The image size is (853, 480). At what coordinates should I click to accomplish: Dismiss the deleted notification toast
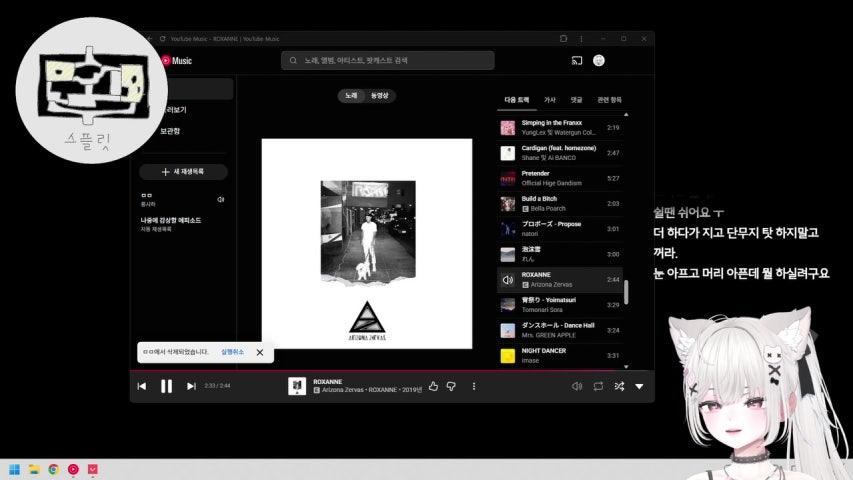[260, 352]
